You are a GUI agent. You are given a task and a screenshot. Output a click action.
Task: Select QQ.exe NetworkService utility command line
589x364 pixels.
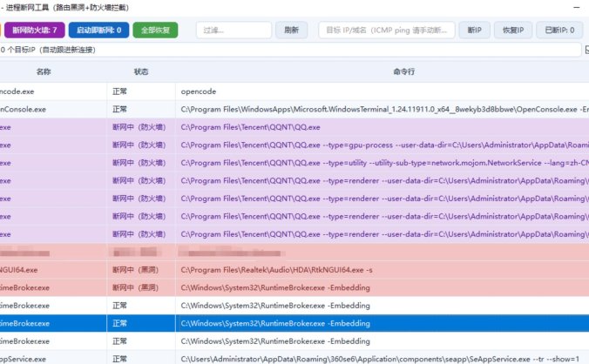point(383,163)
